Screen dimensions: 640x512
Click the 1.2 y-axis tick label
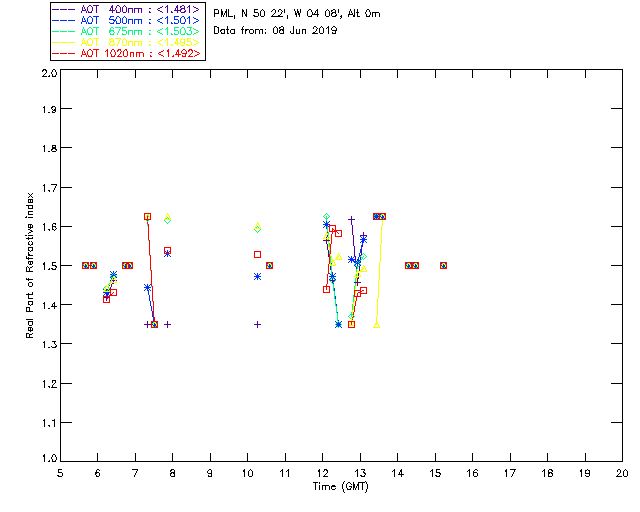[49, 384]
